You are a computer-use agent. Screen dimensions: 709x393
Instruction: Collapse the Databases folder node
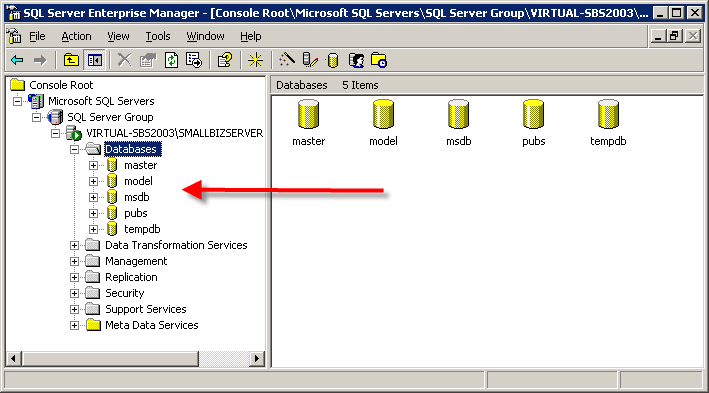pos(74,149)
